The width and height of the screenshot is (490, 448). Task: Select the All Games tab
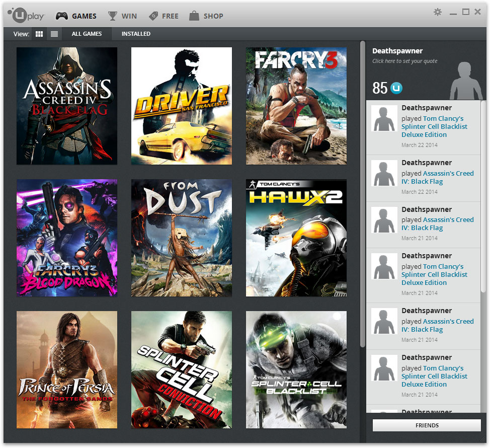87,34
